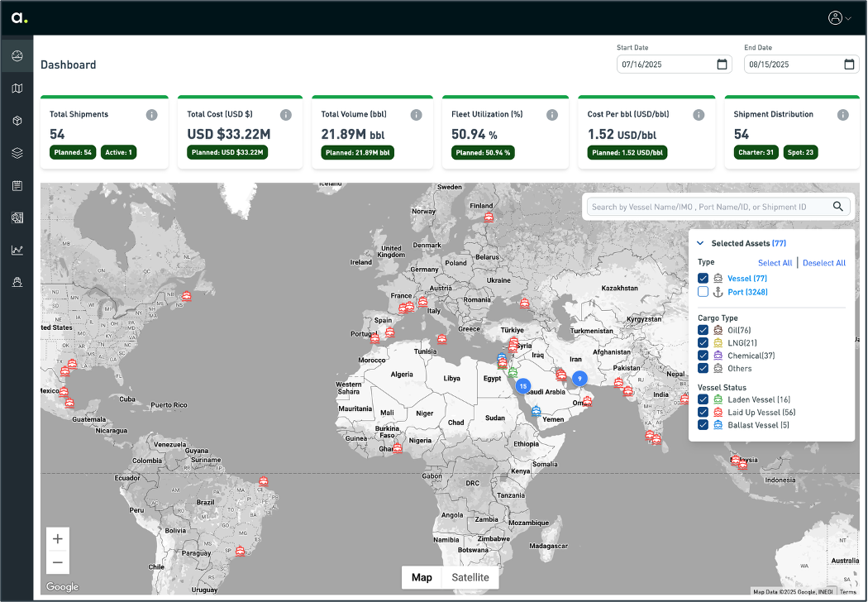This screenshot has height=602, width=868.
Task: Show info for Fleet Utilization card
Action: click(552, 115)
